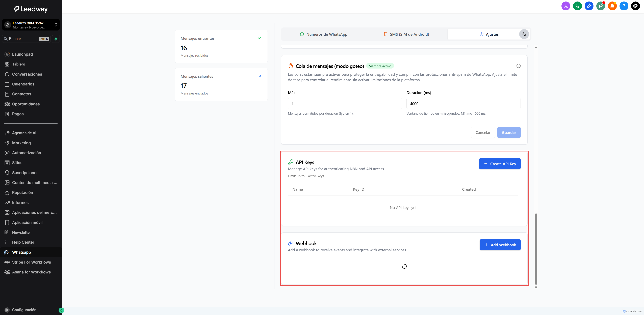Open help icon for Cola de mensajes
The width and height of the screenshot is (644, 315).
click(518, 66)
